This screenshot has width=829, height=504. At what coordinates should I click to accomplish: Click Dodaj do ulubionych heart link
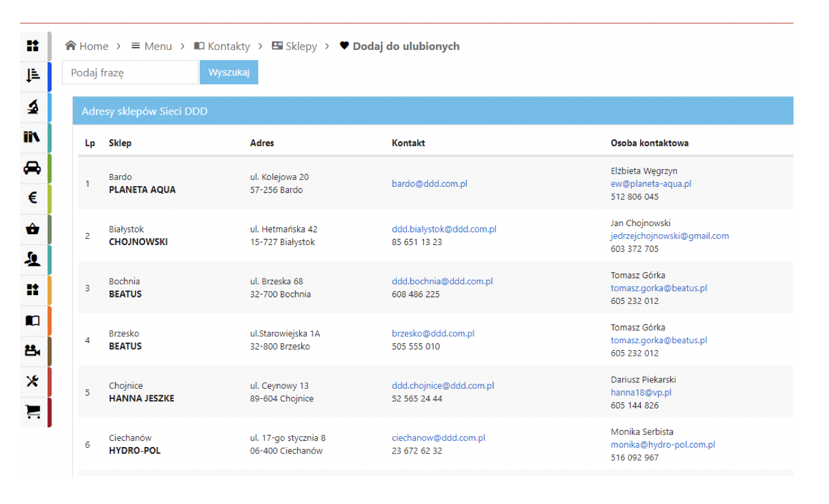[400, 46]
